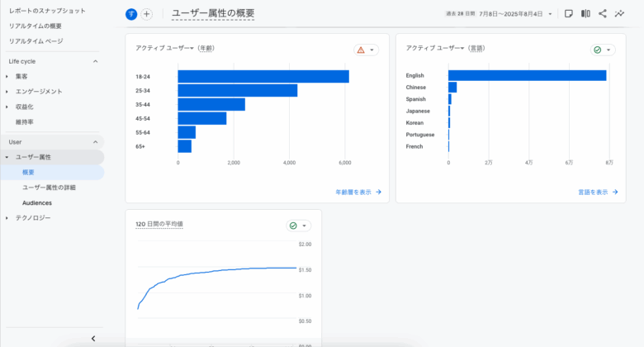This screenshot has width=644, height=347.
Task: Click the 18-24 age bar
Action: [x=263, y=77]
